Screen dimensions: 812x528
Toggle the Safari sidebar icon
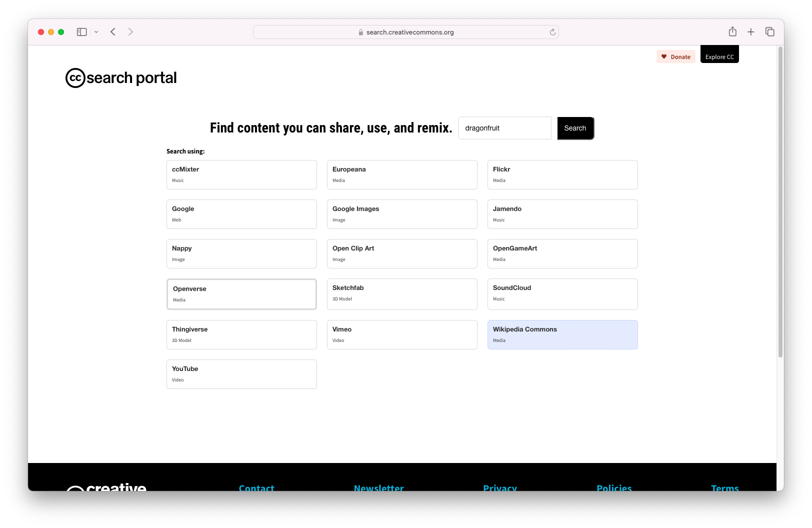click(81, 32)
